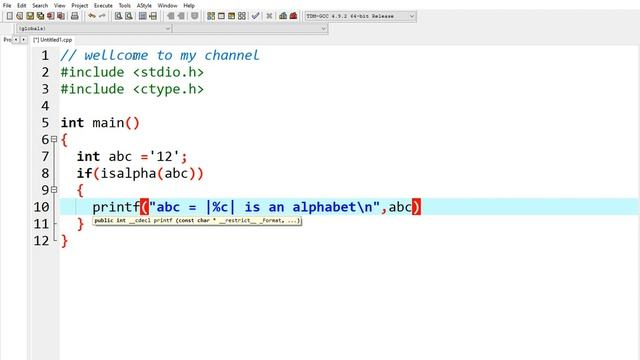Open the TDM-GCC 4.9.2 compiler dropdown
Screen dimensions: 640x360
(360, 16)
